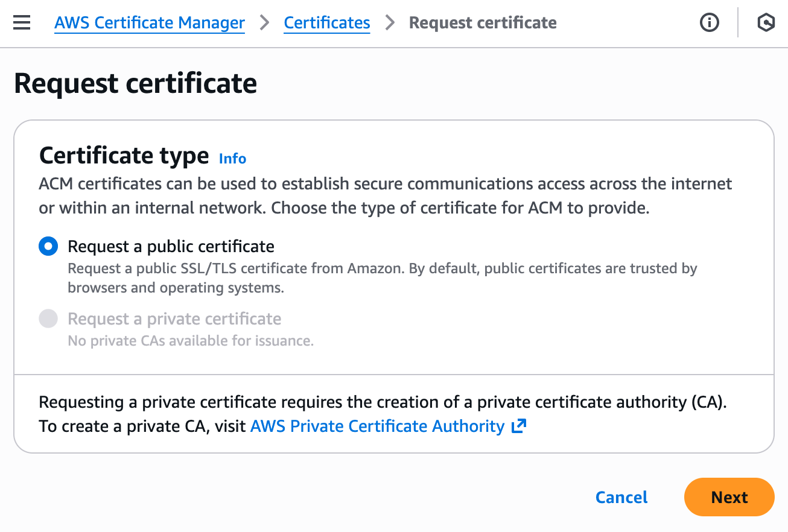This screenshot has width=788, height=532.
Task: Open the navigation hamburger menu
Action: pyautogui.click(x=22, y=22)
